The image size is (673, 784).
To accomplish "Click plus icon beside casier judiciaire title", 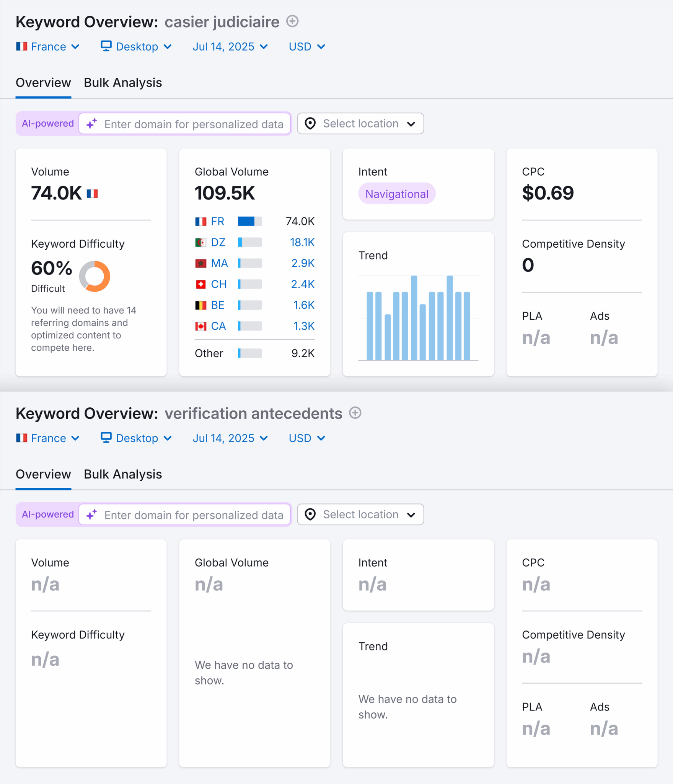I will coord(292,21).
